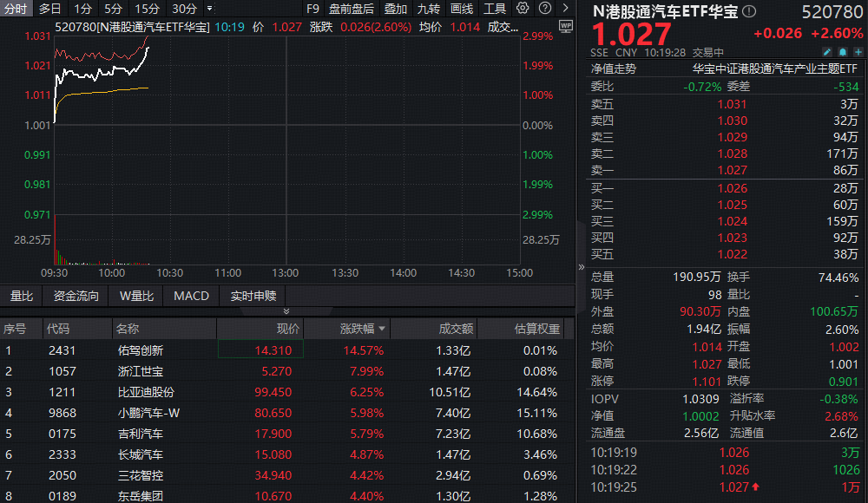Toggle 叠加 overlay on the chart
Image resolution: width=868 pixels, height=503 pixels.
point(395,9)
